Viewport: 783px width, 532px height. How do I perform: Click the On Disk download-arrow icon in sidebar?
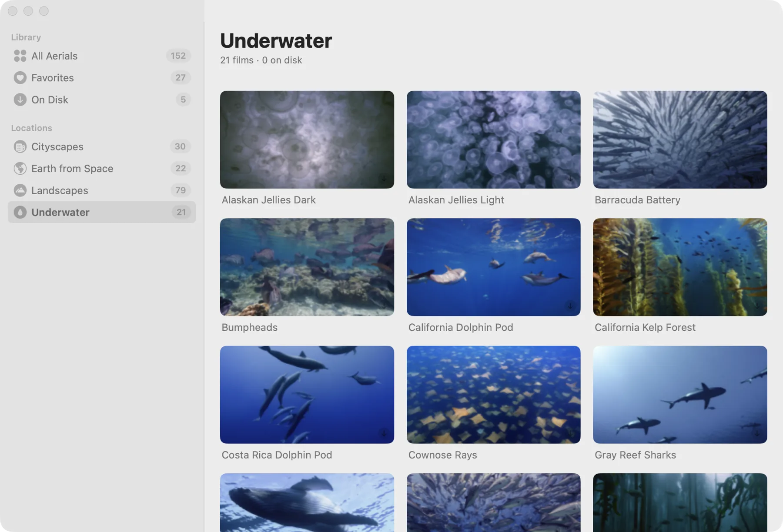[x=20, y=100]
